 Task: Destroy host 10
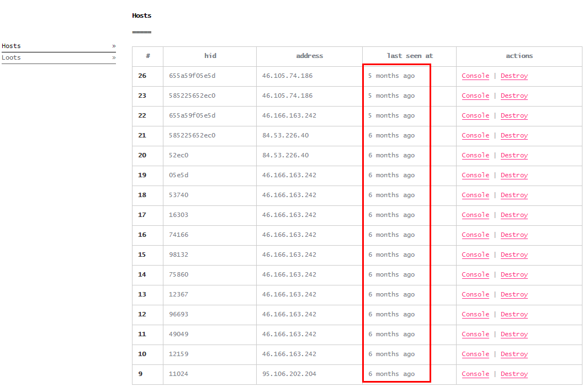(x=514, y=354)
